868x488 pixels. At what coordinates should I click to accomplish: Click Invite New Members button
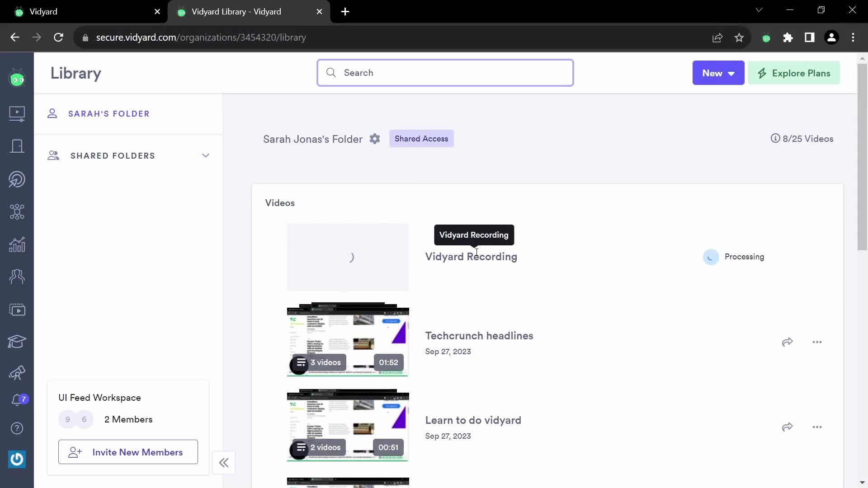pyautogui.click(x=128, y=452)
